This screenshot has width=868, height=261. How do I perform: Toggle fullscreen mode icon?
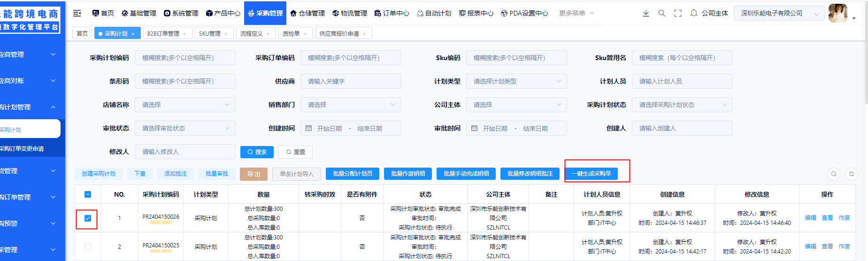pyautogui.click(x=678, y=13)
